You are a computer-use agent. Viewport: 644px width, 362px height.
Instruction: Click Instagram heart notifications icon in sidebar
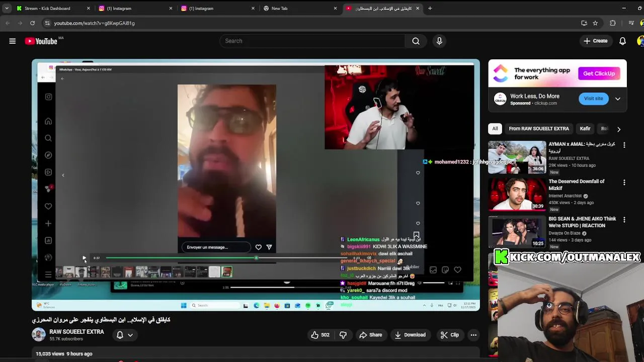point(48,206)
